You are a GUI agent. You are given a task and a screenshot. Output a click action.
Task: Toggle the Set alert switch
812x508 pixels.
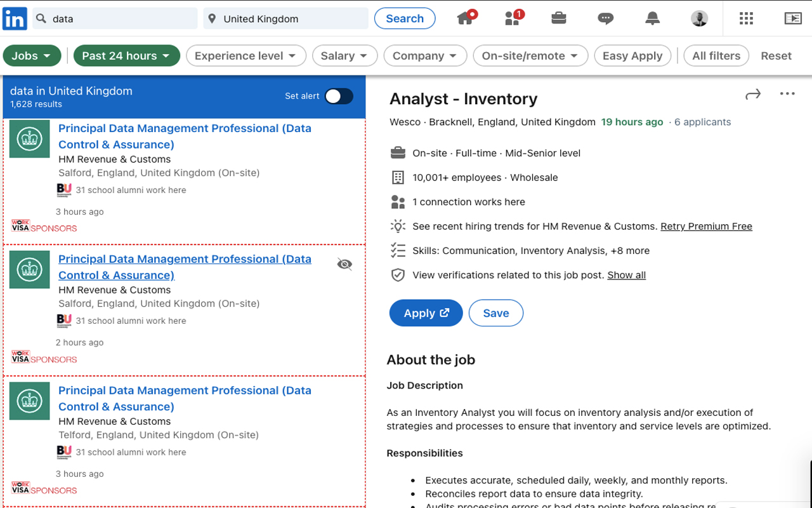coord(339,96)
